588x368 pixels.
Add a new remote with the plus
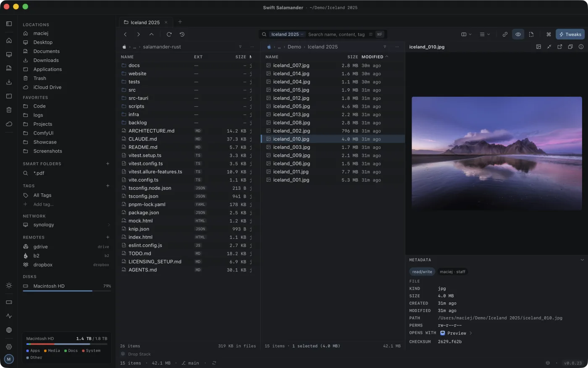click(x=108, y=237)
